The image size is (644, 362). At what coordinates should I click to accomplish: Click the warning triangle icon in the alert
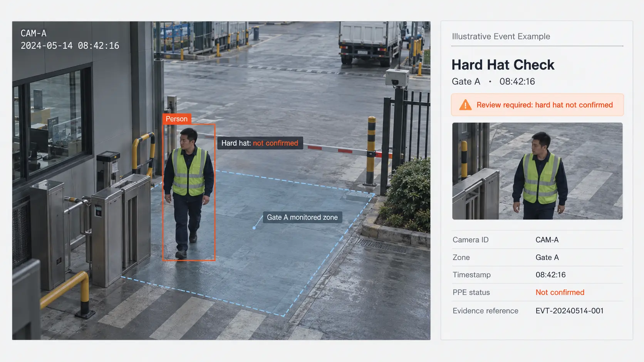click(x=465, y=105)
